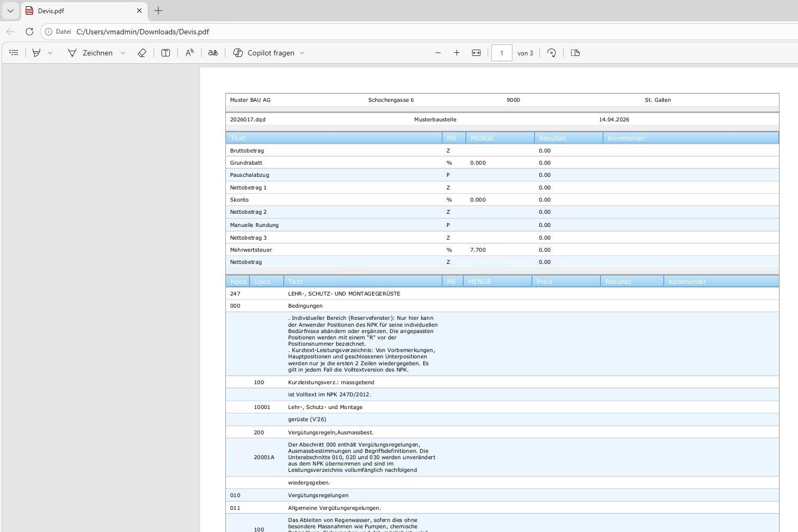Click the translate document icon
This screenshot has height=532, width=798.
pos(213,53)
